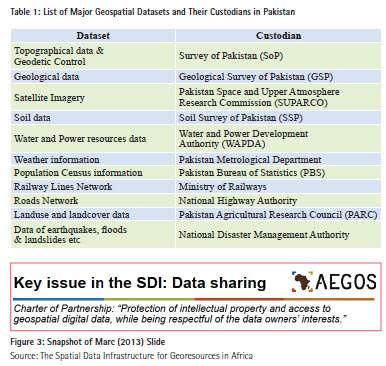The width and height of the screenshot is (386, 366).
Task: Click the Survey of Pakistan (SoP) cell
Action: tap(278, 56)
